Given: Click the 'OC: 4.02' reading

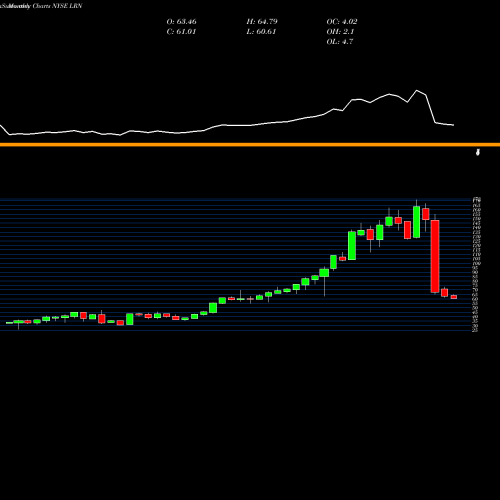Looking at the screenshot, I should (342, 22).
